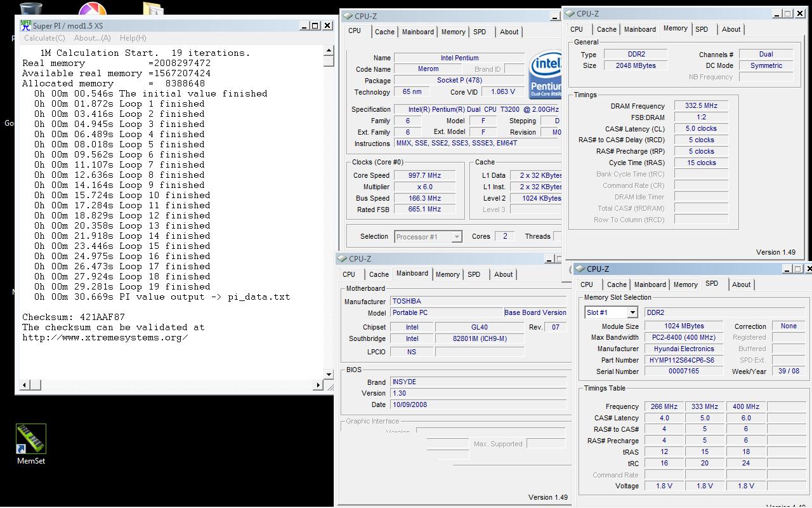
Task: Select Cache tab in Memory window
Action: click(x=606, y=29)
